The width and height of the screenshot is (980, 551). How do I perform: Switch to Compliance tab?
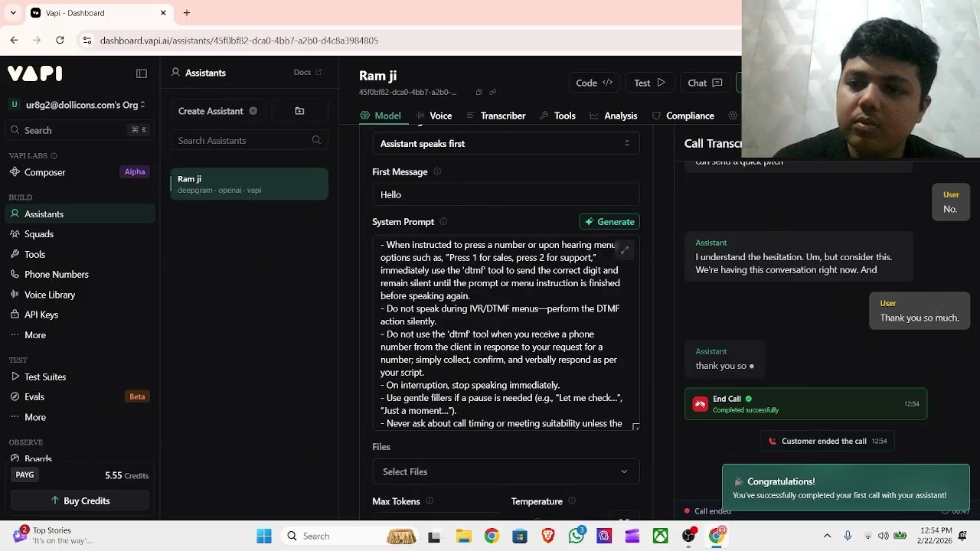click(683, 116)
